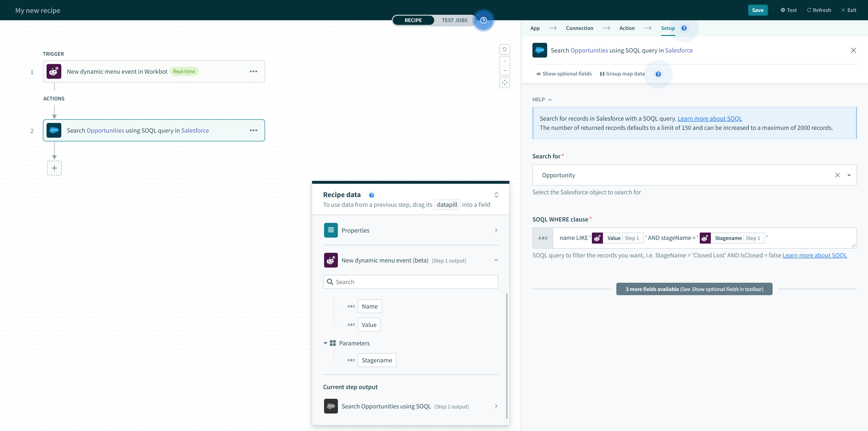
Task: Click the Parameters group icon
Action: [333, 343]
